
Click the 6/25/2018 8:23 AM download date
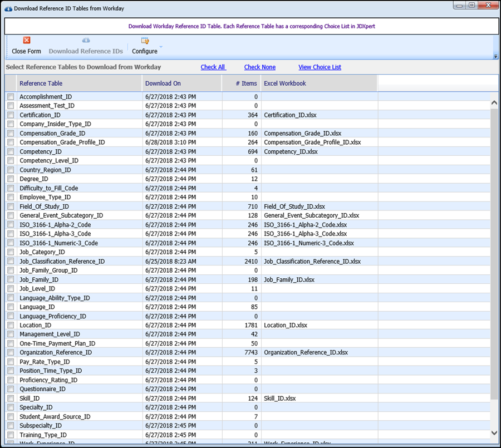pos(171,262)
